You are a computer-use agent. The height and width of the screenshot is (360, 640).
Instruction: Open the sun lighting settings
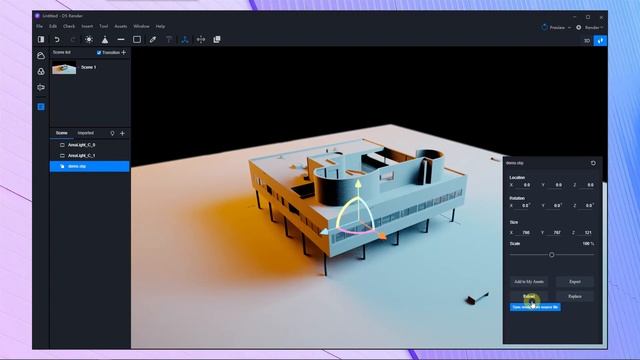pyautogui.click(x=89, y=40)
